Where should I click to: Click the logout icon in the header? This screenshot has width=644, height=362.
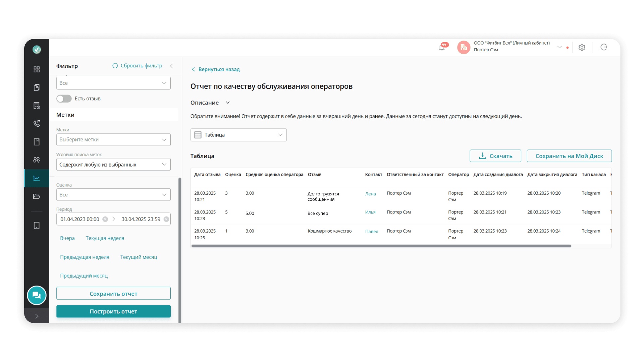tap(604, 47)
